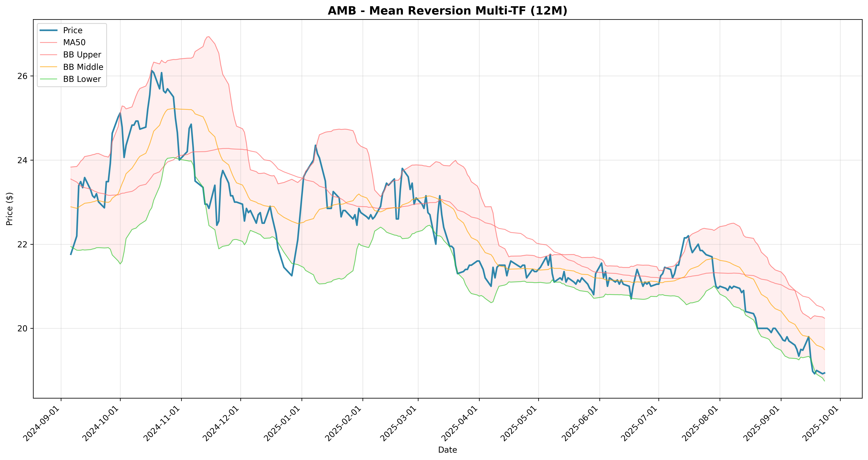868x460 pixels.
Task: Click the chart title 'AMB - Mean Reversion Multi-TF (12M)'
Action: [x=447, y=11]
